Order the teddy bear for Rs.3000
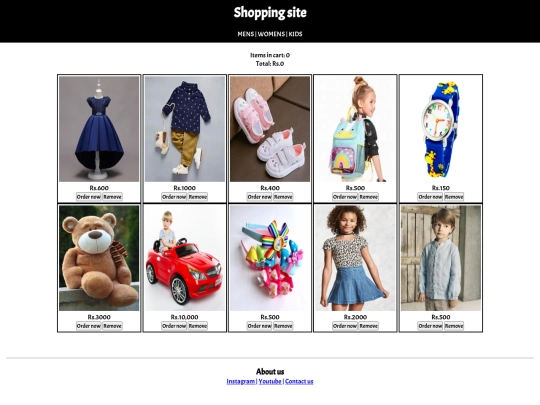Image resolution: width=540 pixels, height=405 pixels. pyautogui.click(x=89, y=326)
